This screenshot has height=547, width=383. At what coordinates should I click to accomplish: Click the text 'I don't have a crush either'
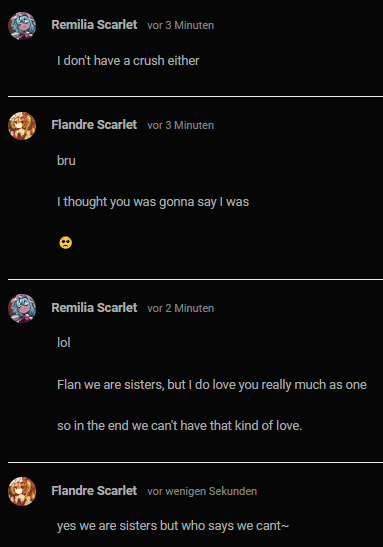click(x=128, y=61)
